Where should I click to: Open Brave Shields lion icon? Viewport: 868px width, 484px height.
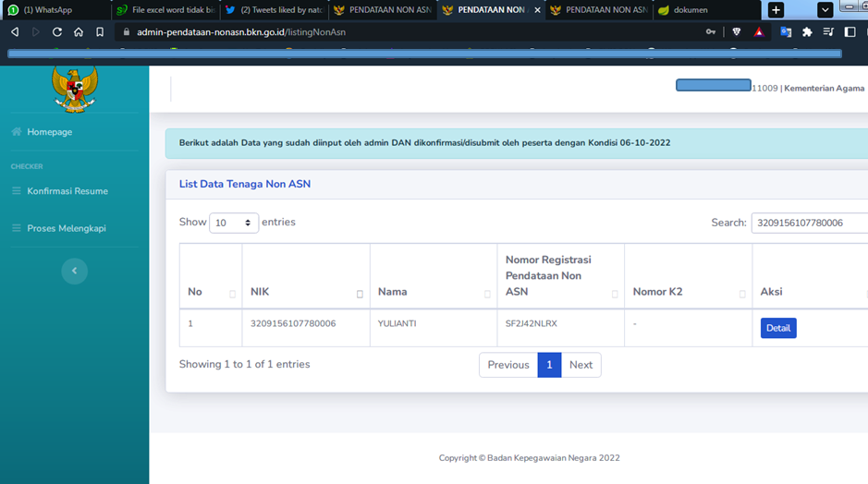[736, 32]
